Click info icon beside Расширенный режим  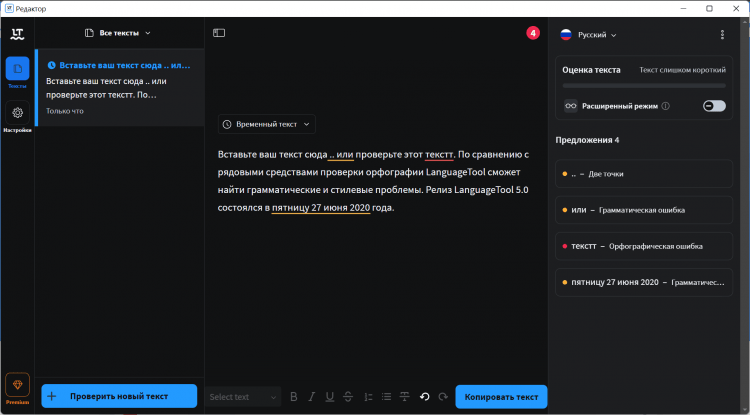tap(666, 106)
